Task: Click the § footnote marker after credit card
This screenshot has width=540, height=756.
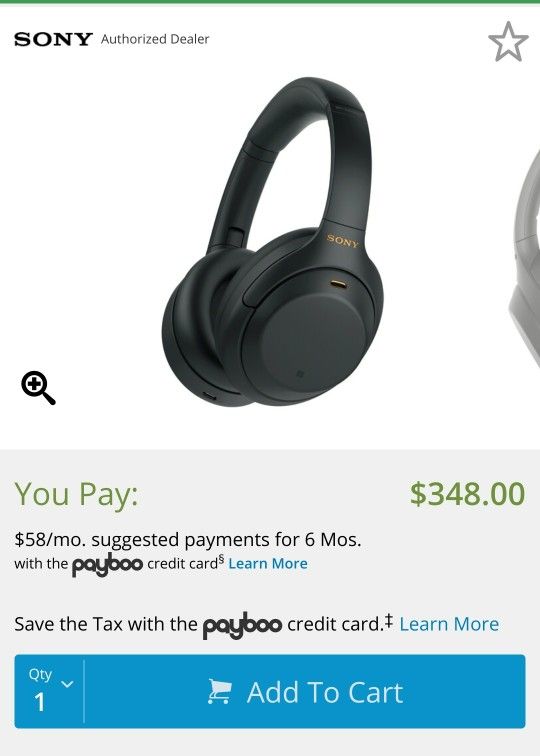Action: 221,559
